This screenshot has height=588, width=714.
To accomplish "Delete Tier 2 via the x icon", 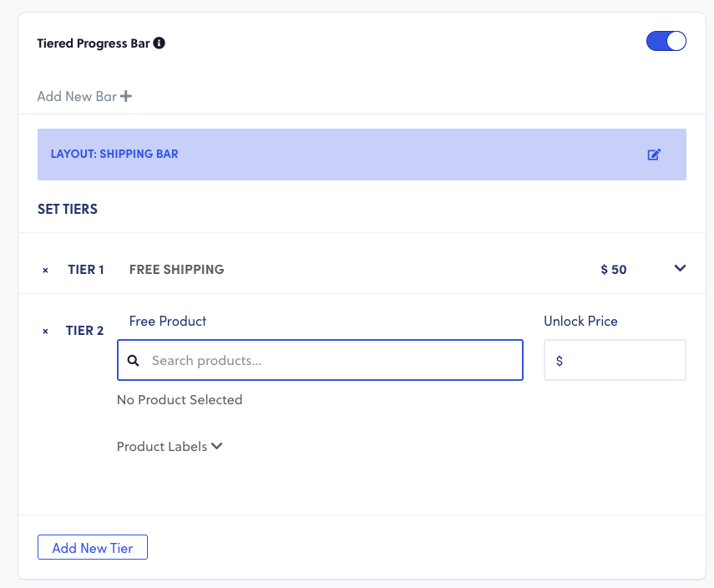I will click(45, 331).
